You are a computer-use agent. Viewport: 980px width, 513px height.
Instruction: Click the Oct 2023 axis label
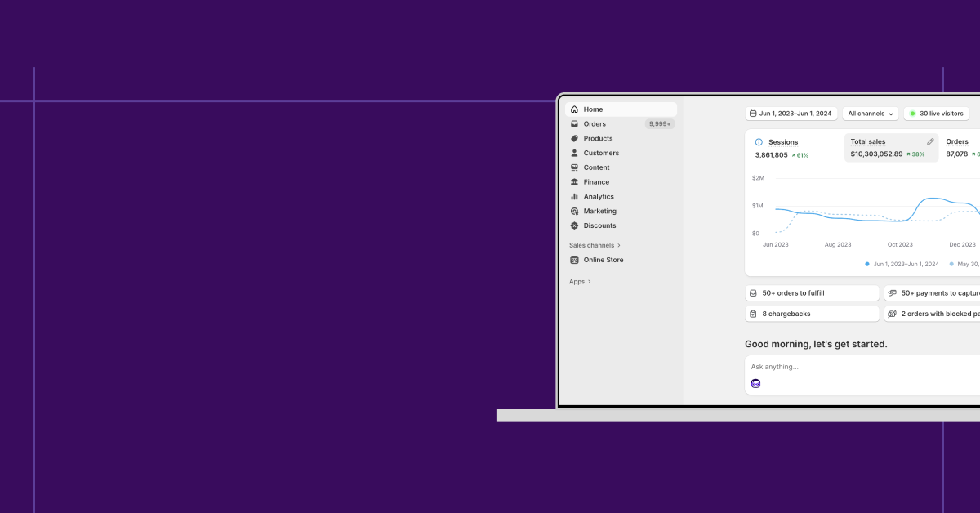click(900, 244)
